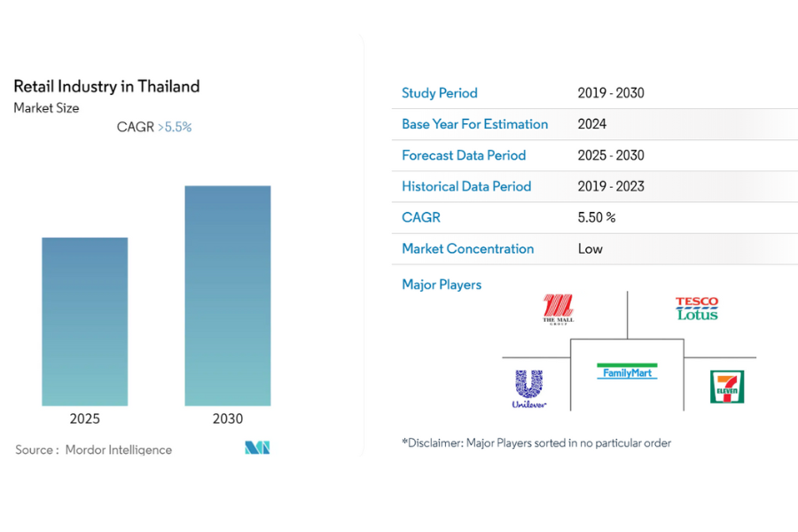Select the 2025 market size bar
The height and width of the screenshot is (532, 798).
(x=85, y=321)
